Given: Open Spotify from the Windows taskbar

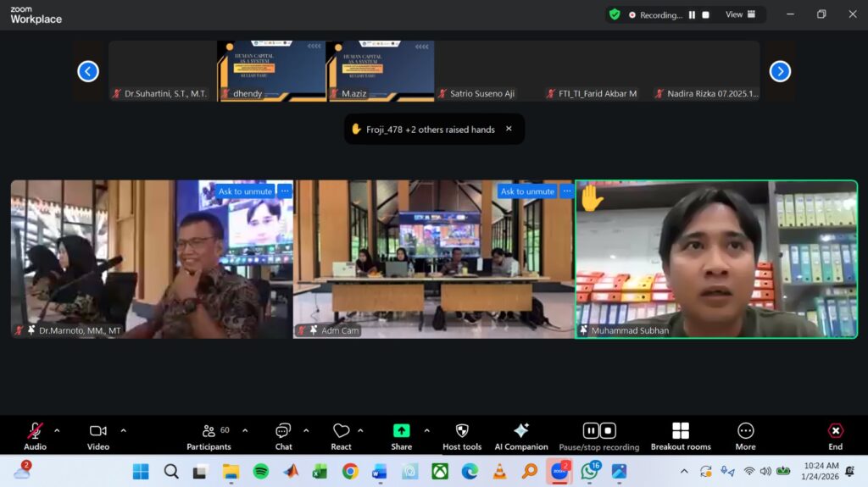Looking at the screenshot, I should click(261, 472).
